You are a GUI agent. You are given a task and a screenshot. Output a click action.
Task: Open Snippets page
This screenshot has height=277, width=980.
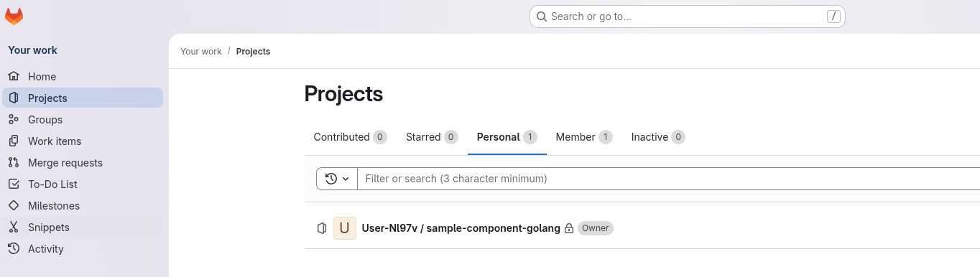(83, 227)
